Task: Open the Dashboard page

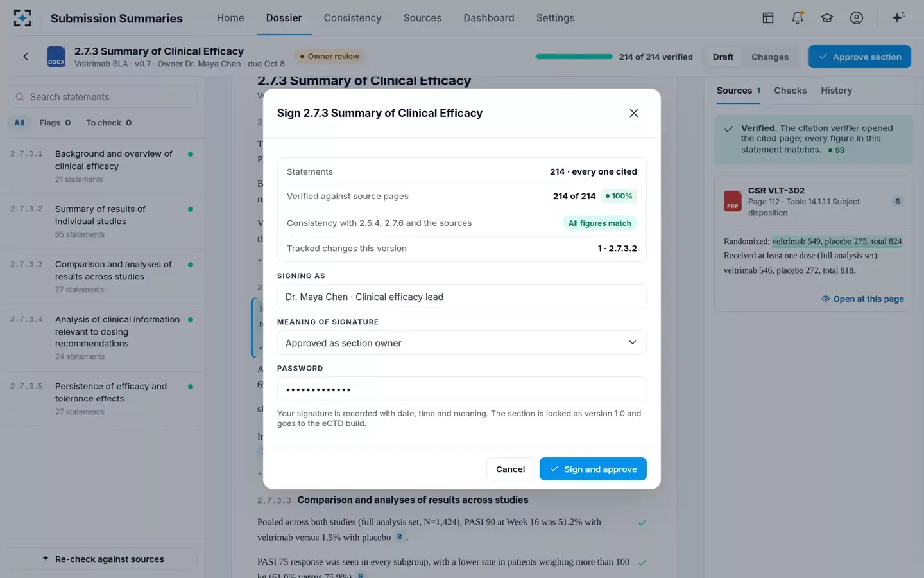Action: [489, 18]
